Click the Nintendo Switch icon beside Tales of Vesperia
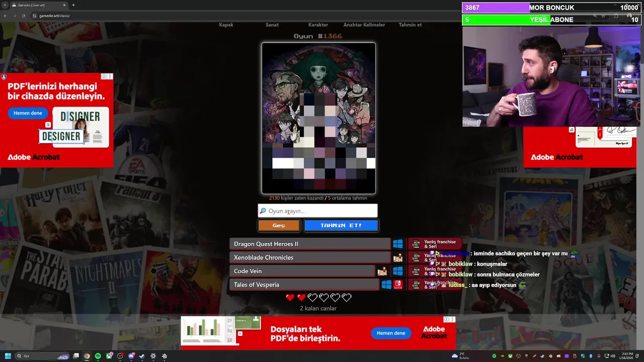Image resolution: width=644 pixels, height=362 pixels. 398,285
